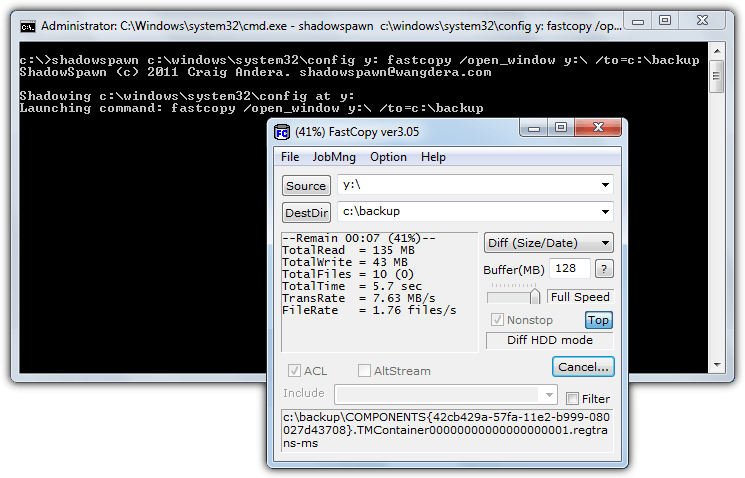The height and width of the screenshot is (478, 745).
Task: Enable the Filter checkbox
Action: pos(573,399)
